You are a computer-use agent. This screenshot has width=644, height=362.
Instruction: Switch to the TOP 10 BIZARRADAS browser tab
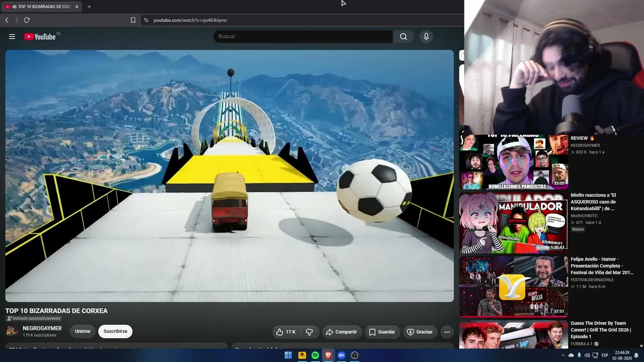click(x=42, y=7)
